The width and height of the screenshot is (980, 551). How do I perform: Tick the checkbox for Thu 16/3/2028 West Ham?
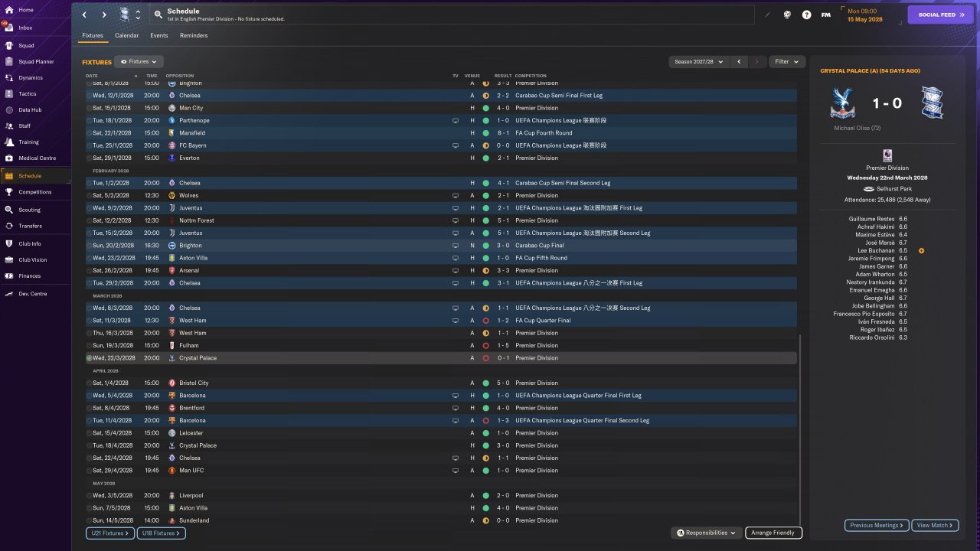coord(89,333)
